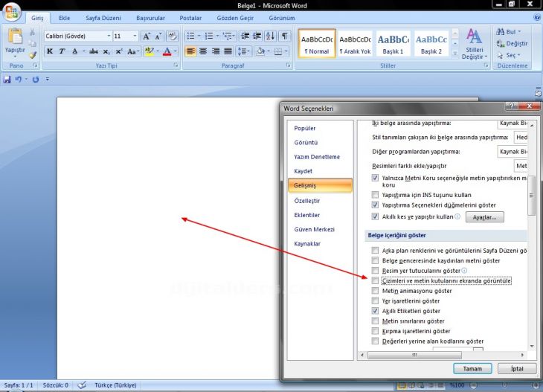Open the Calibri (Gövde) font dropdown
Screen dimensions: 543x392
click(x=109, y=36)
